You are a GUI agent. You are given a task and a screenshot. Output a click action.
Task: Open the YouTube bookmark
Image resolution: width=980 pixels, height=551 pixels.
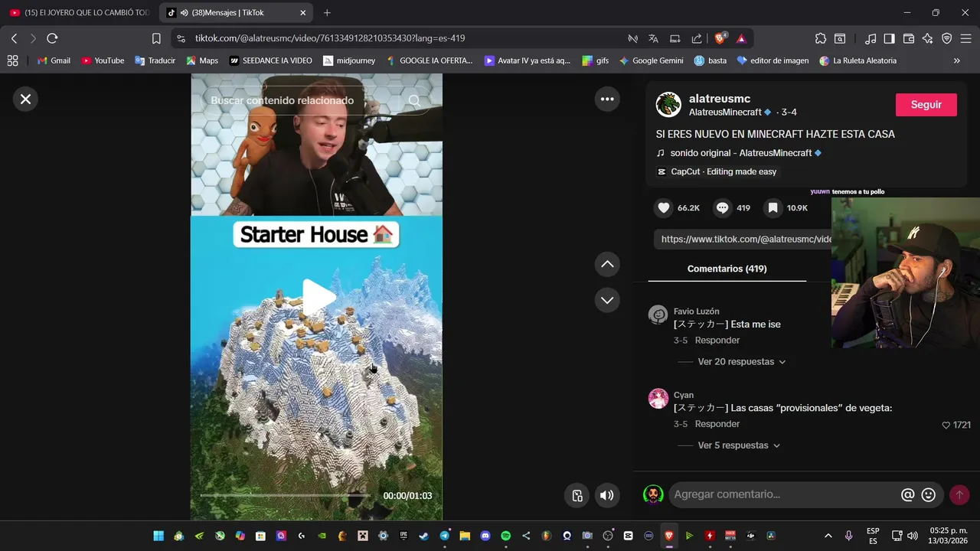coord(103,60)
